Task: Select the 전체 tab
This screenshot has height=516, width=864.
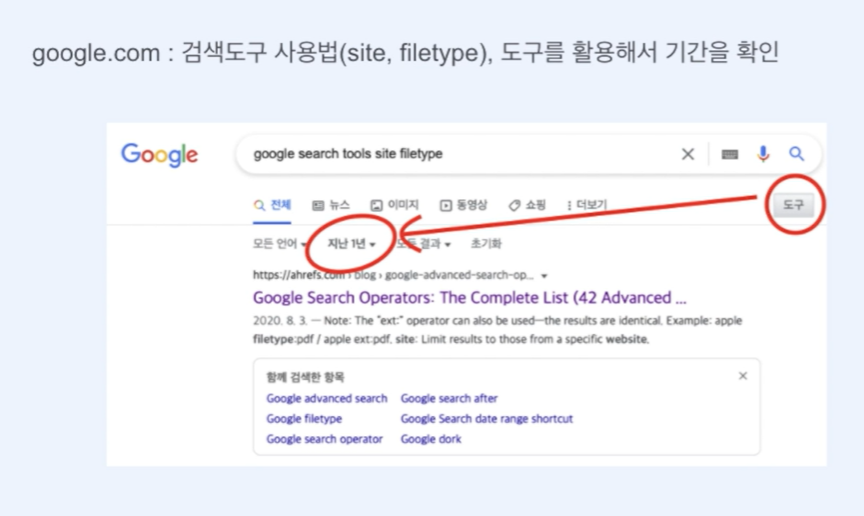Action: click(x=272, y=205)
